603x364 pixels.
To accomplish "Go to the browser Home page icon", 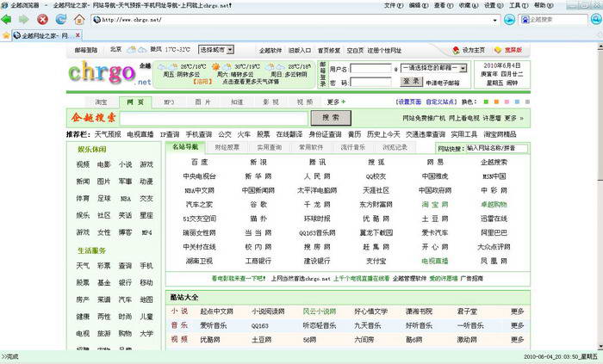I will click(79, 19).
